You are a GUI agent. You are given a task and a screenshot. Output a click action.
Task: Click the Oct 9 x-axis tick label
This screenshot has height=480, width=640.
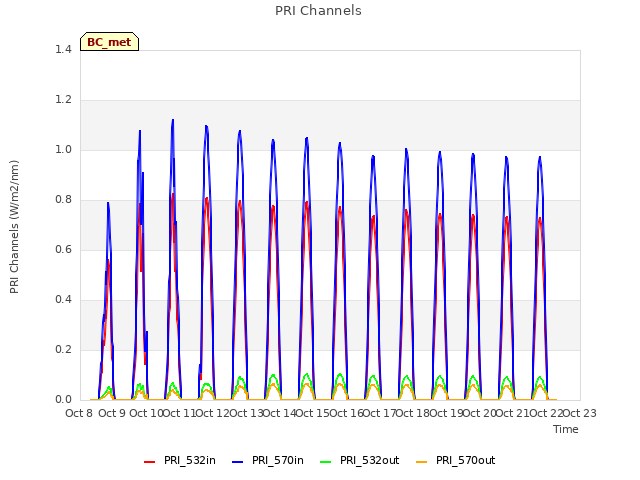pyautogui.click(x=112, y=413)
